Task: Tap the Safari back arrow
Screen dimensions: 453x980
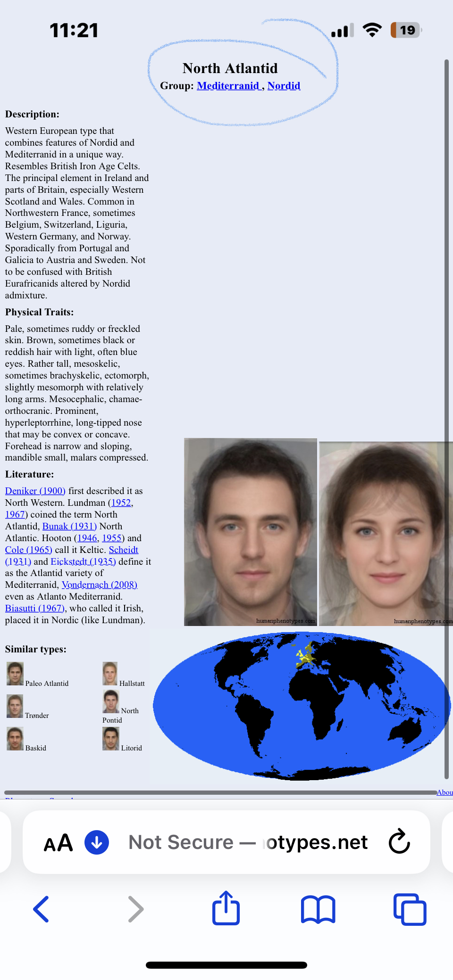Action: point(41,909)
